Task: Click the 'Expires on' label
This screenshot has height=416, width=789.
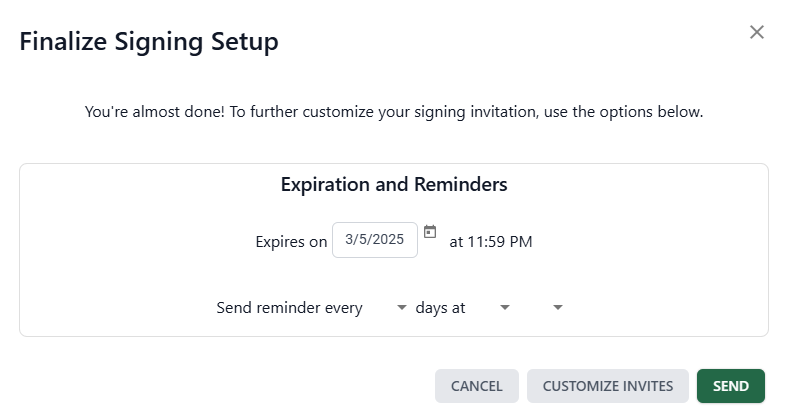Action: pos(291,242)
